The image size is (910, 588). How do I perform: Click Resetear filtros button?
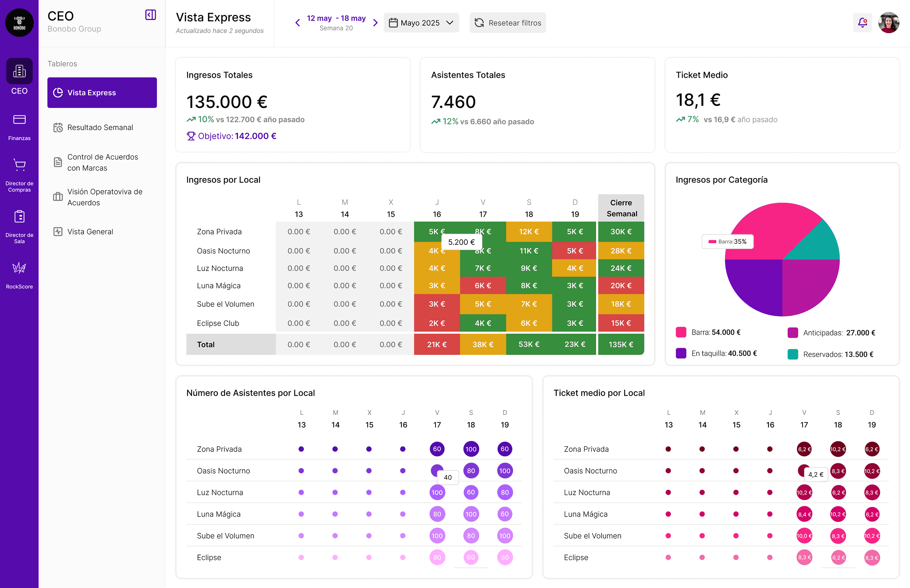(507, 22)
